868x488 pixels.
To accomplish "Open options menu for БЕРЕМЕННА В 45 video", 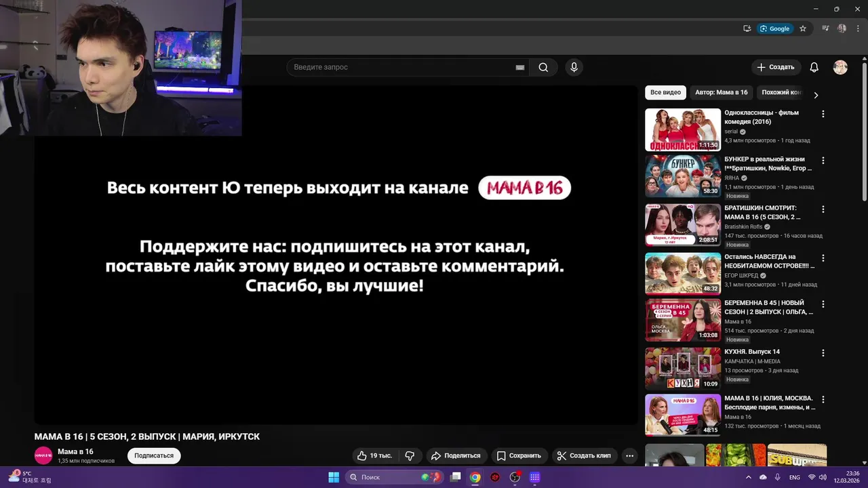I will pos(823,304).
